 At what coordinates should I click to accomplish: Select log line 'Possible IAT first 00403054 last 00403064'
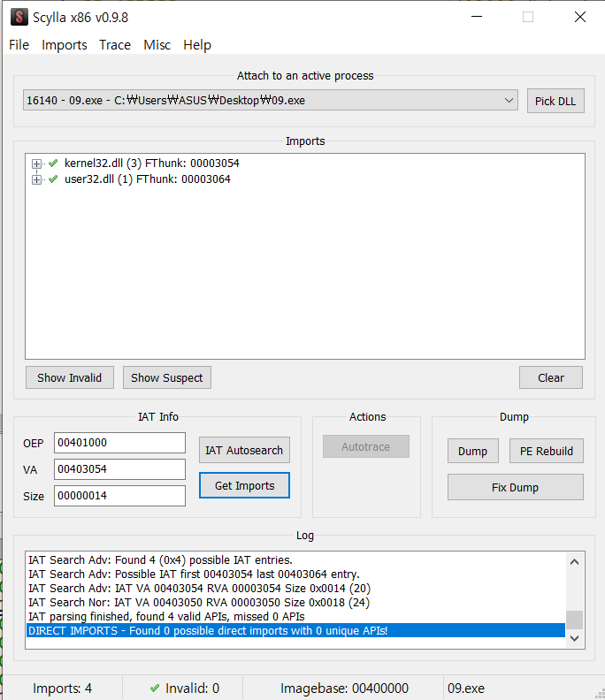(x=194, y=574)
